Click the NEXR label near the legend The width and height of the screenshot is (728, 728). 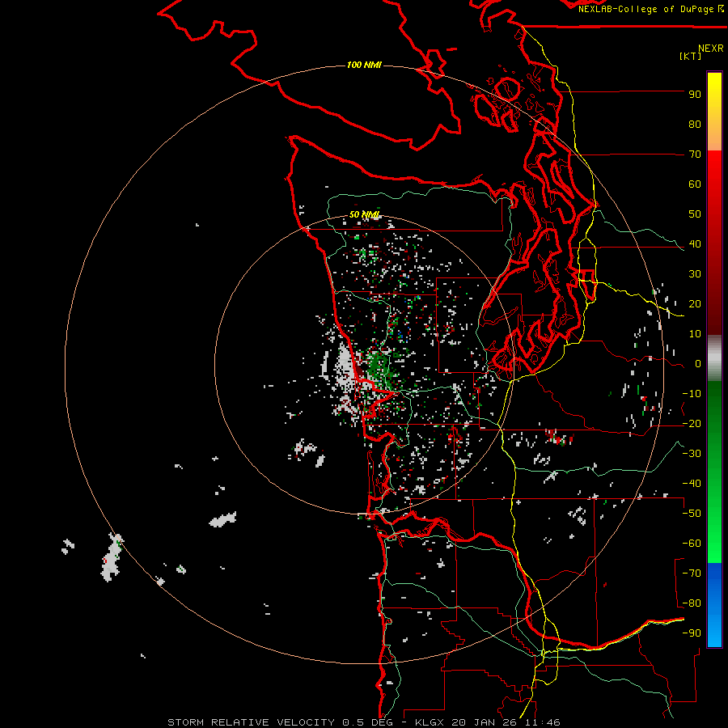711,49
